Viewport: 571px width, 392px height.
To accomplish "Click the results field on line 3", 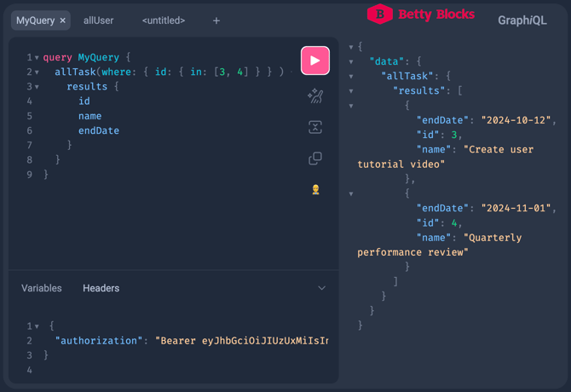I will (x=87, y=87).
